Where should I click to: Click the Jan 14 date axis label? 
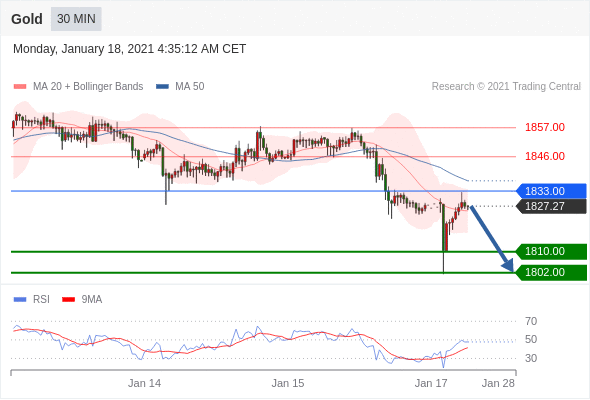pos(144,383)
